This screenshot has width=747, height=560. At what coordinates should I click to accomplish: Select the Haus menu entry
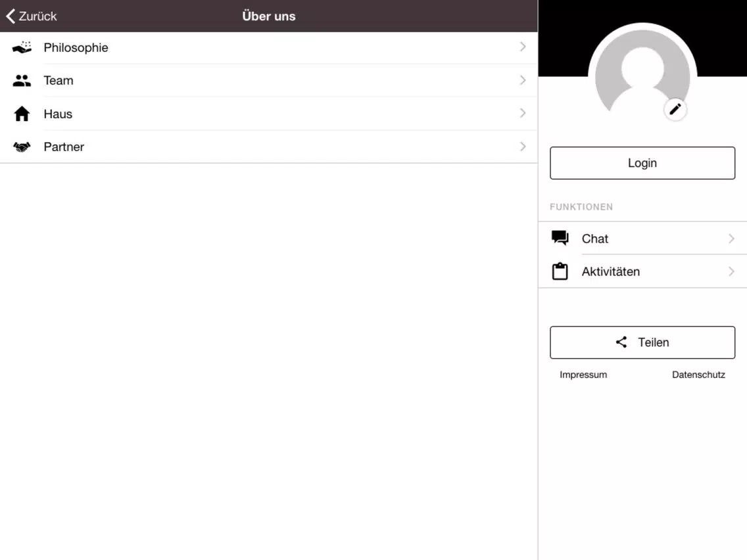pyautogui.click(x=269, y=114)
